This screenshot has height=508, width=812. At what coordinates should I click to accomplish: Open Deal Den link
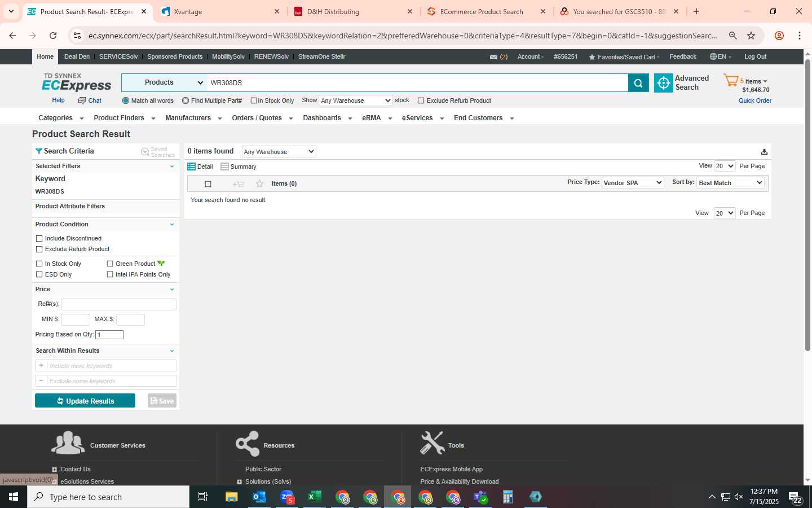(x=77, y=56)
